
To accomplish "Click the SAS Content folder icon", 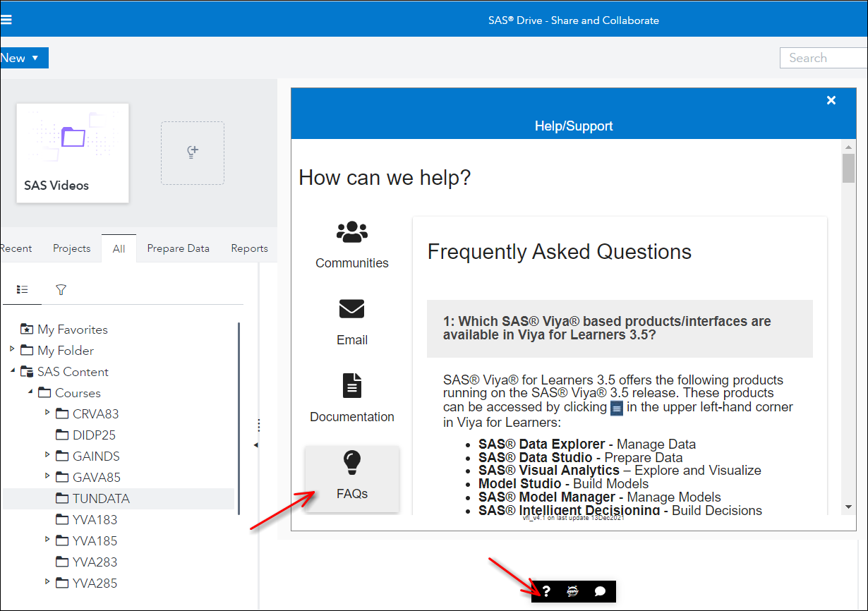I will [x=27, y=371].
